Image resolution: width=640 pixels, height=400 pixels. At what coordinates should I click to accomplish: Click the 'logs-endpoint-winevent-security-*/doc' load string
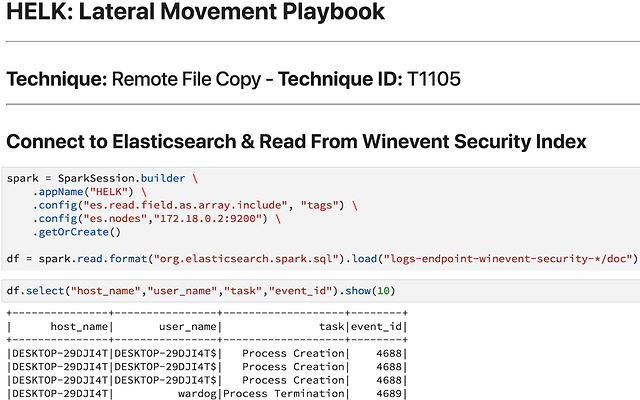508,259
